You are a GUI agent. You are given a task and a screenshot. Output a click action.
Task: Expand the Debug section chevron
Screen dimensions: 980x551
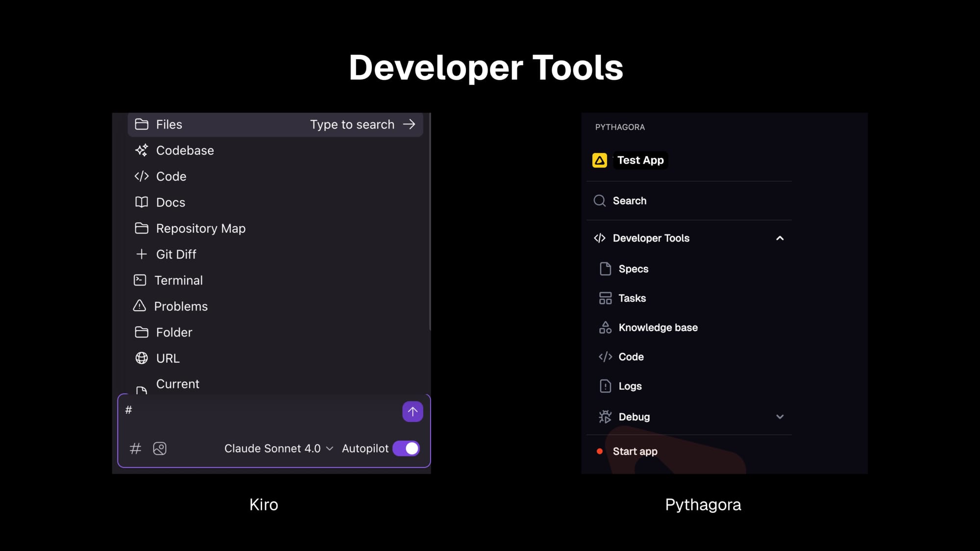780,417
